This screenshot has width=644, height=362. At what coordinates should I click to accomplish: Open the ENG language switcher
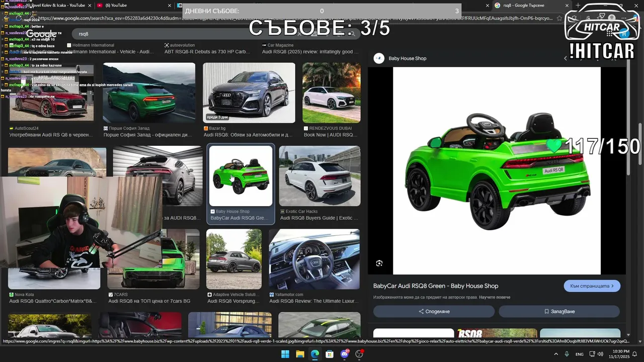(580, 354)
